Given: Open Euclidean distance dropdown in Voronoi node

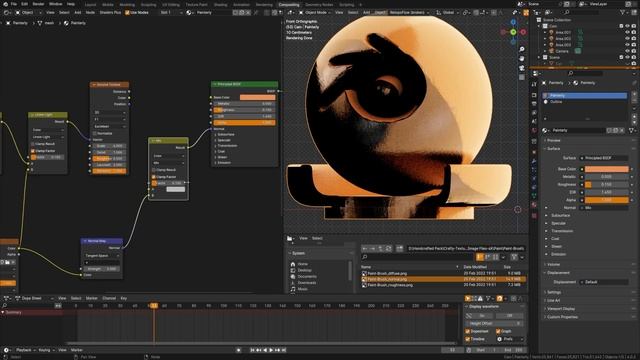Looking at the screenshot, I should pos(110,127).
